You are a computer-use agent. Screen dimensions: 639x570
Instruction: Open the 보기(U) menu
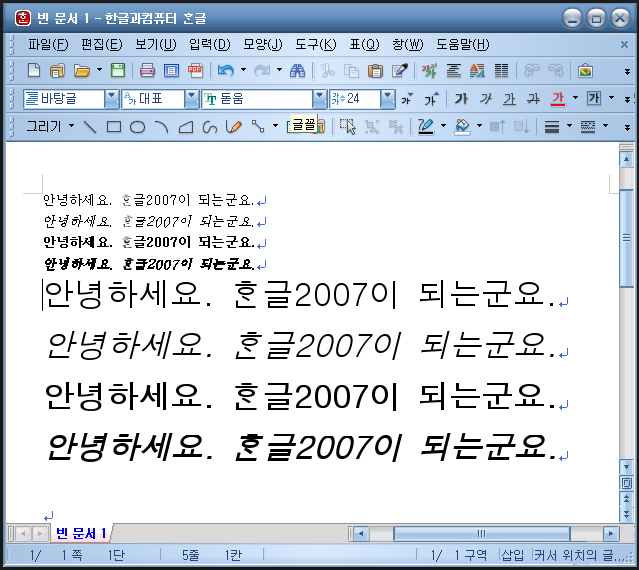point(156,44)
